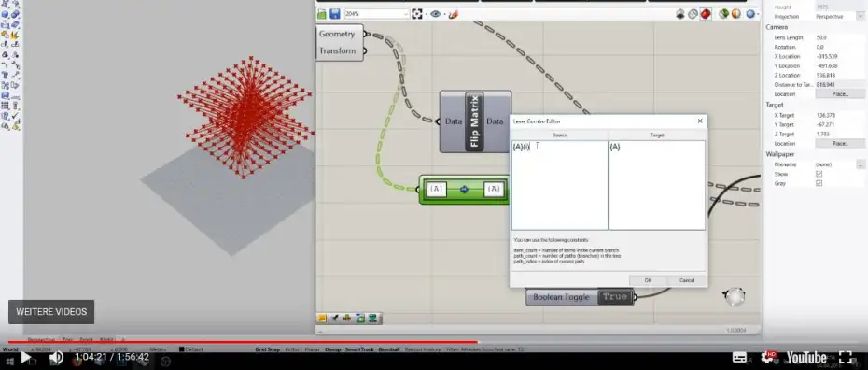This screenshot has width=868, height=370.
Task: Open file with green folder icon in Grasshopper toolbar
Action: point(322,14)
